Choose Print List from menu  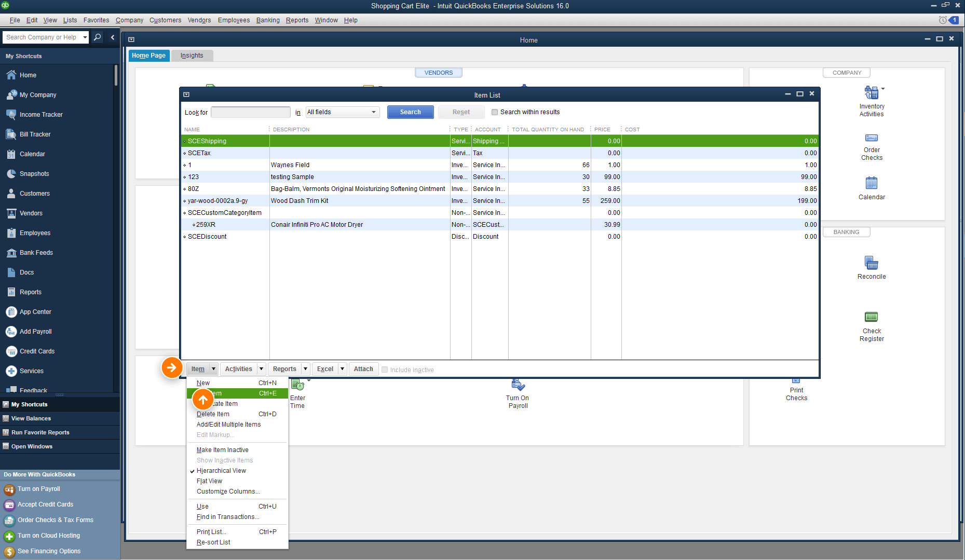point(237,532)
